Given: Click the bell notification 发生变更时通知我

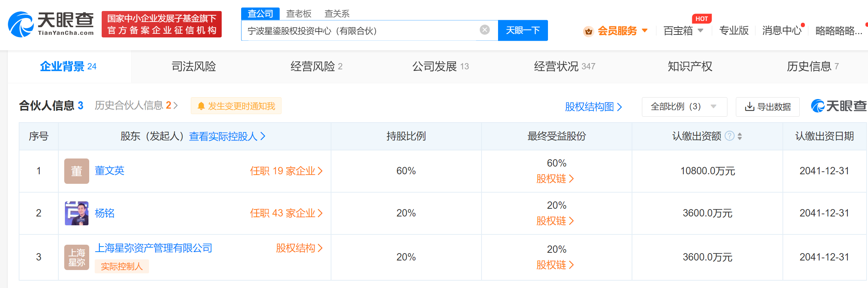Looking at the screenshot, I should point(236,106).
